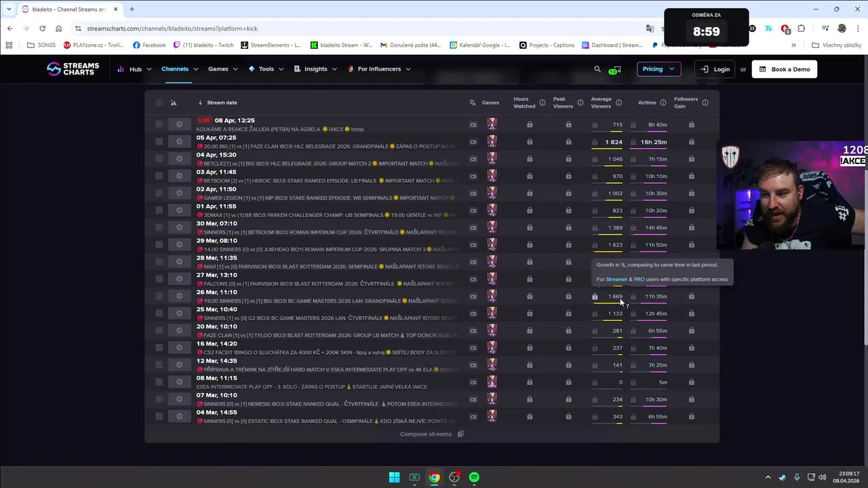868x488 pixels.
Task: Open the site search magnifier
Action: pos(597,69)
